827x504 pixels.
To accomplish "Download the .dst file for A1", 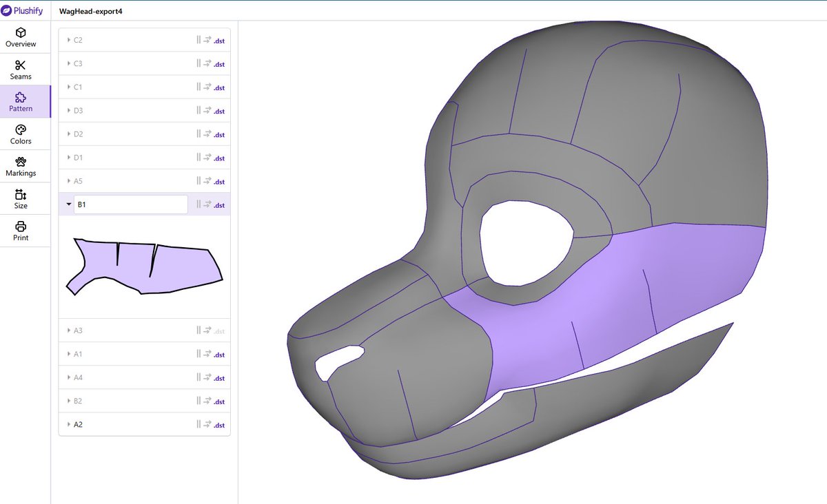I will pos(219,355).
